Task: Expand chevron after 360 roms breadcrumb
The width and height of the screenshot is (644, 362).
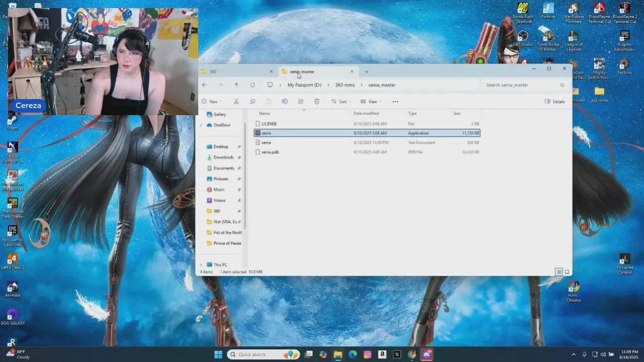Action: pyautogui.click(x=361, y=85)
